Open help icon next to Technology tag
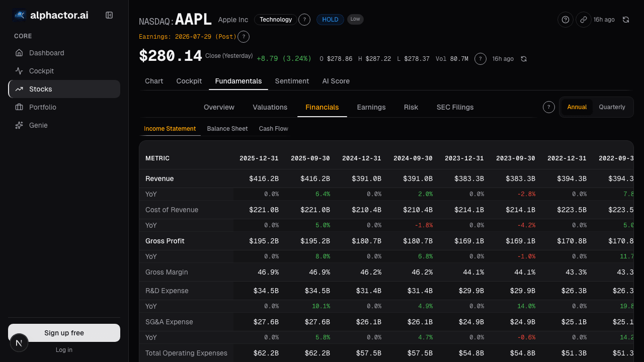This screenshot has height=362, width=644. coord(304,20)
